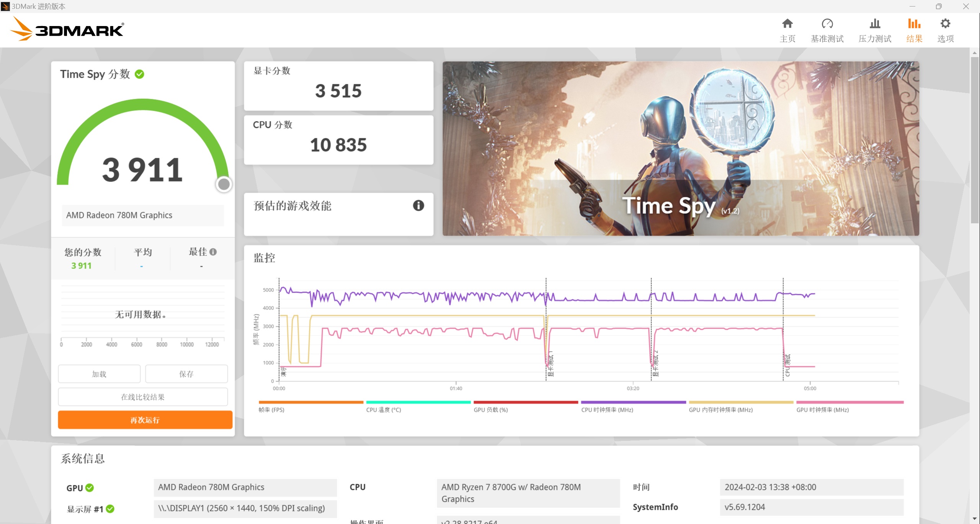
Task: Toggle the 帧率 (FPS) legend series
Action: [x=310, y=407]
